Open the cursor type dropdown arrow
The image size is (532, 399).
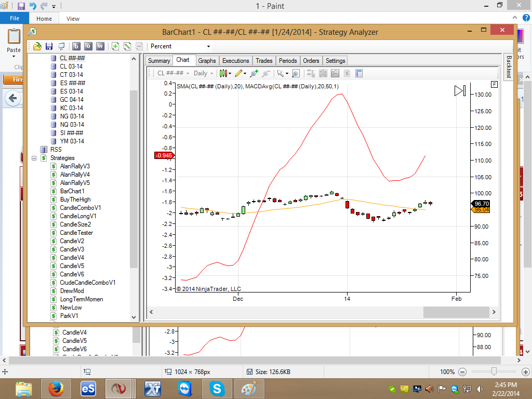click(x=287, y=74)
